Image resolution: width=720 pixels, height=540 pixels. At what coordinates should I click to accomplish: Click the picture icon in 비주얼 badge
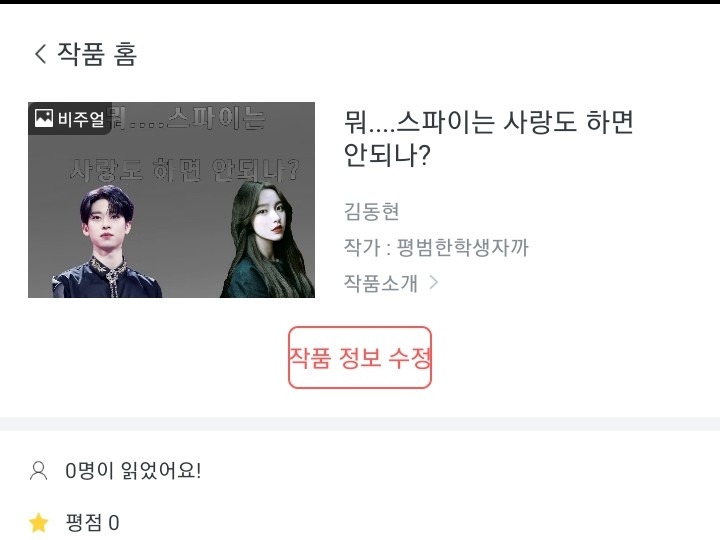pos(44,118)
